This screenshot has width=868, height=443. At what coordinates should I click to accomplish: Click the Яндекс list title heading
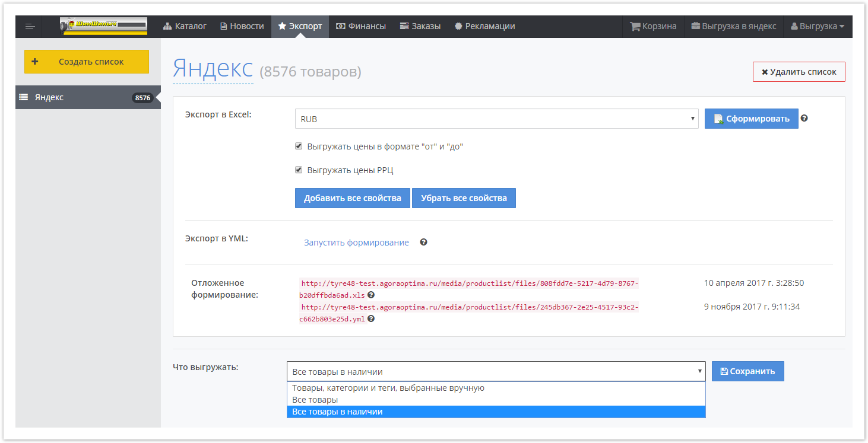(213, 69)
